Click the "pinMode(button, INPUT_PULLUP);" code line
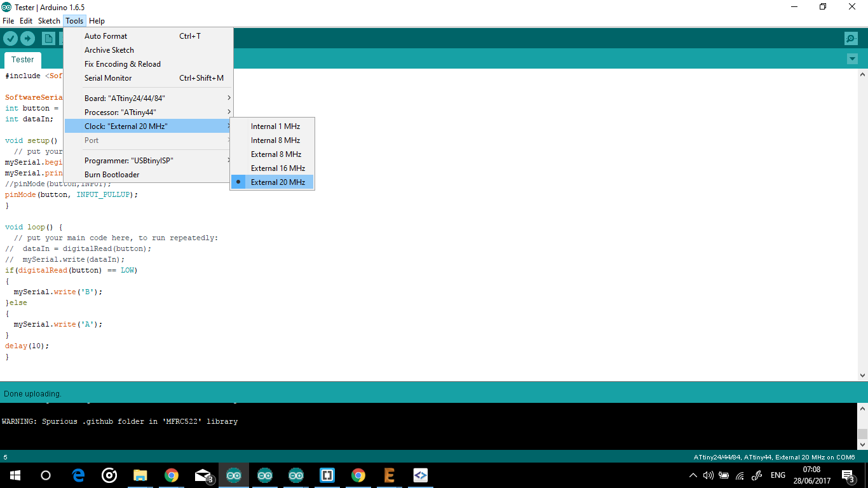This screenshot has width=868, height=488. 71,194
